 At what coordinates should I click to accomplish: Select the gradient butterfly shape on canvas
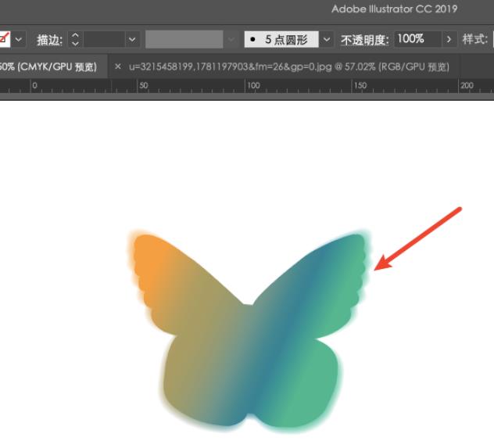(249, 331)
